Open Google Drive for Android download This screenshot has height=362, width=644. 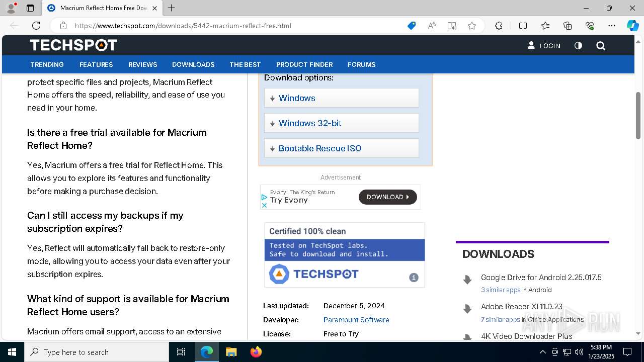(x=541, y=278)
